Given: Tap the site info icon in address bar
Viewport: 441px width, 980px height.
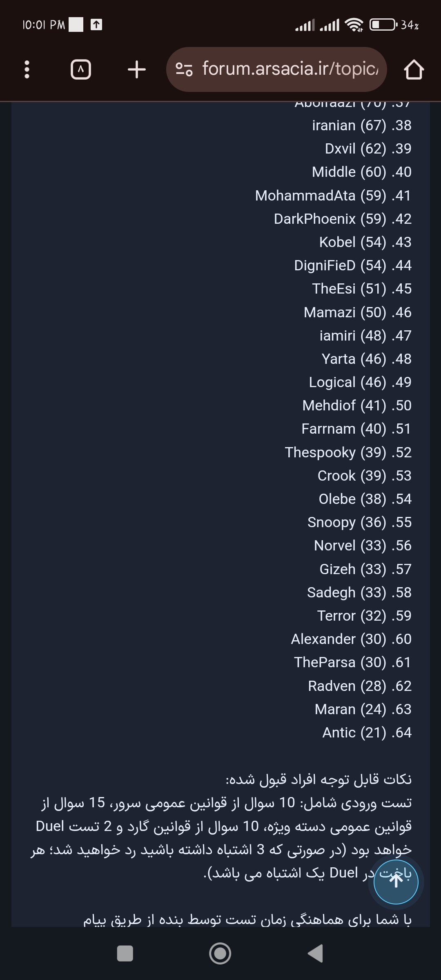Looking at the screenshot, I should pos(184,69).
